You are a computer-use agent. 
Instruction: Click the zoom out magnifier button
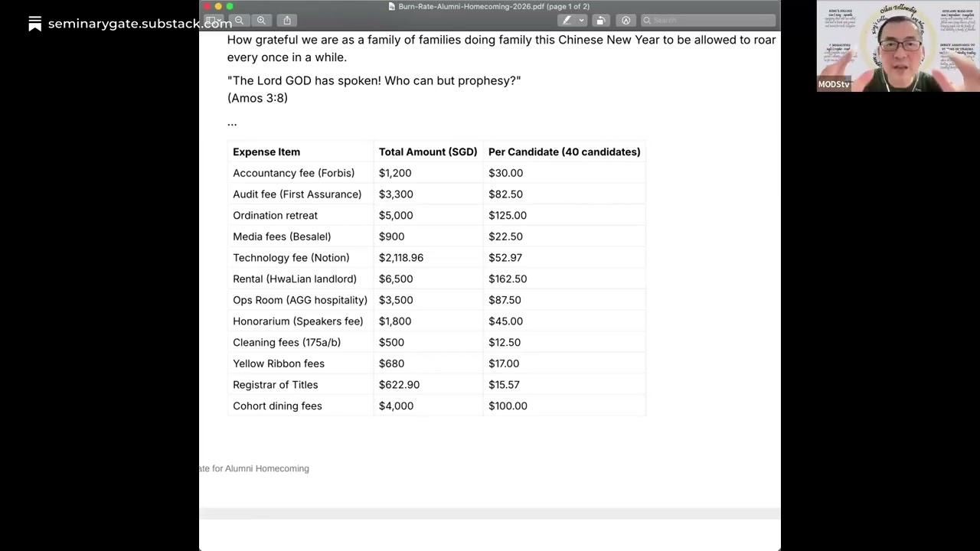tap(240, 20)
